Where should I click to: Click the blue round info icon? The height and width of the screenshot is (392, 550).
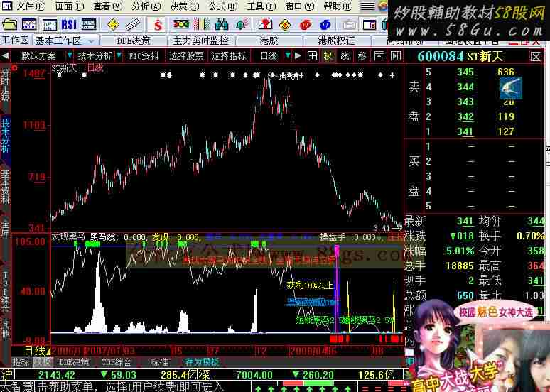[x=325, y=25]
